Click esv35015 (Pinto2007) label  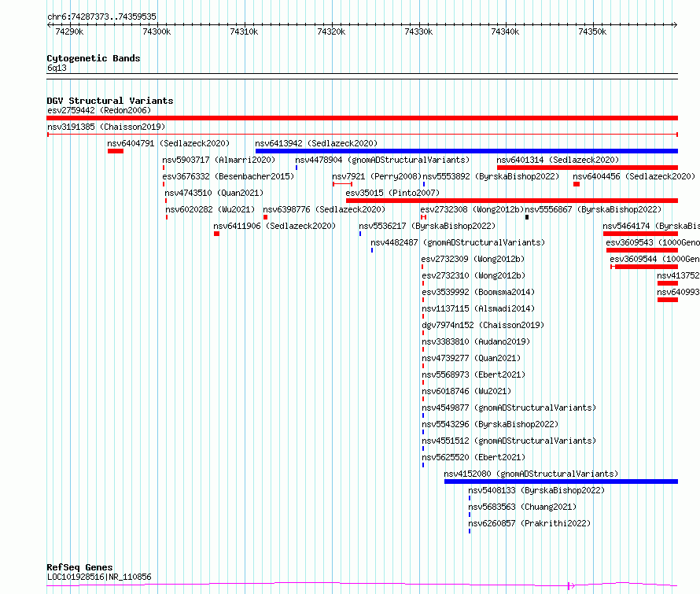coord(392,193)
